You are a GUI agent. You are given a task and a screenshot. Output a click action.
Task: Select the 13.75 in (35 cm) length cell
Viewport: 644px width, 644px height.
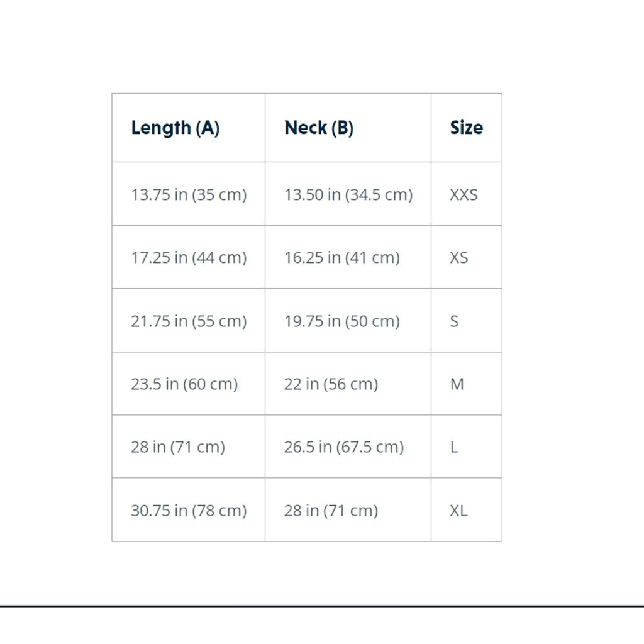(x=189, y=194)
